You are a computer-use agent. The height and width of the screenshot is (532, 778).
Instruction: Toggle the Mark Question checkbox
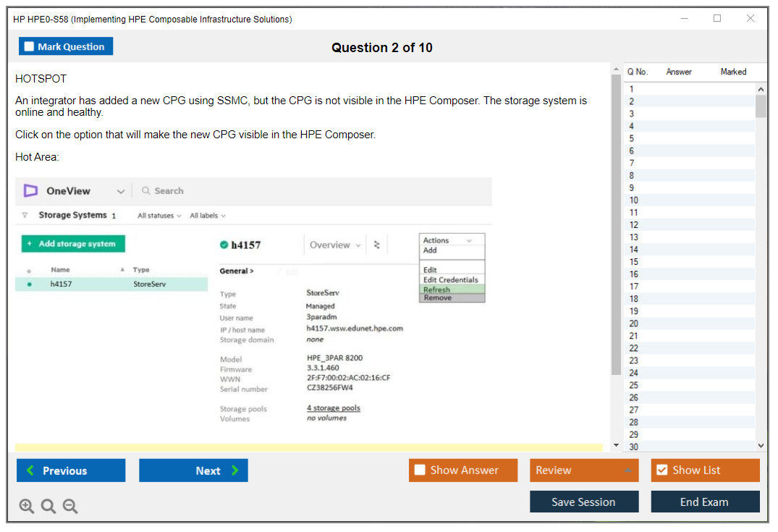30,46
